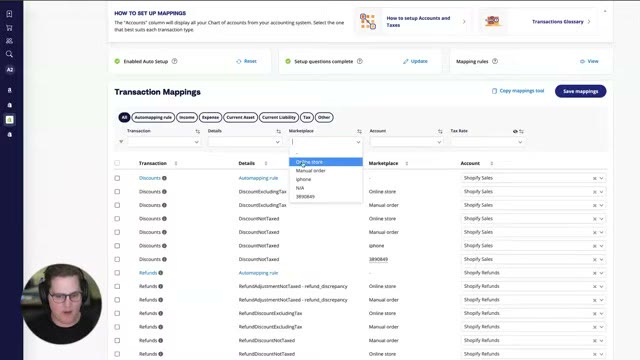Tick checkbox for RefundAdjustmentNotTaxed Manual order row

[117, 300]
